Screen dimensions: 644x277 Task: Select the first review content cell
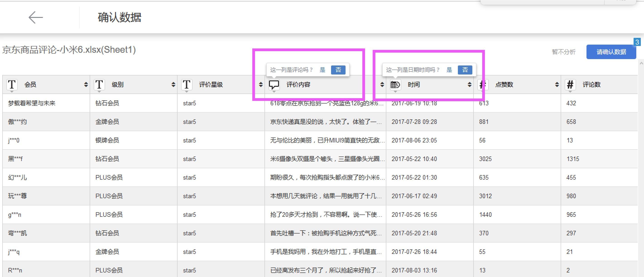[325, 103]
